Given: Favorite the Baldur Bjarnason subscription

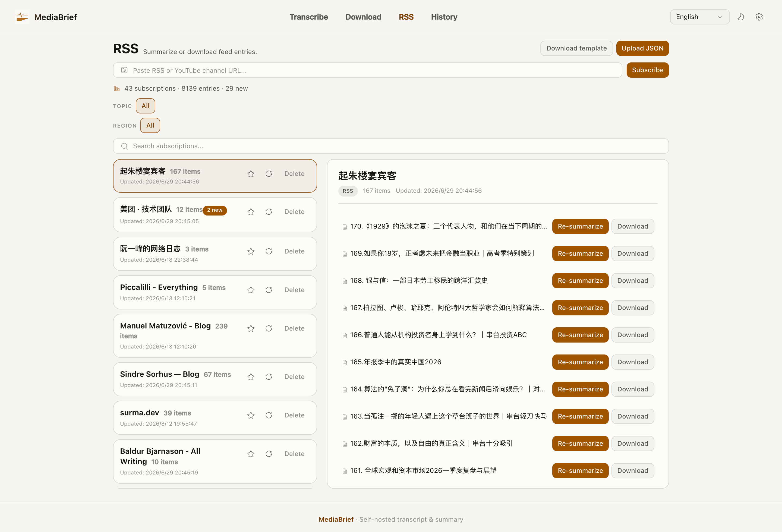Looking at the screenshot, I should pos(251,454).
